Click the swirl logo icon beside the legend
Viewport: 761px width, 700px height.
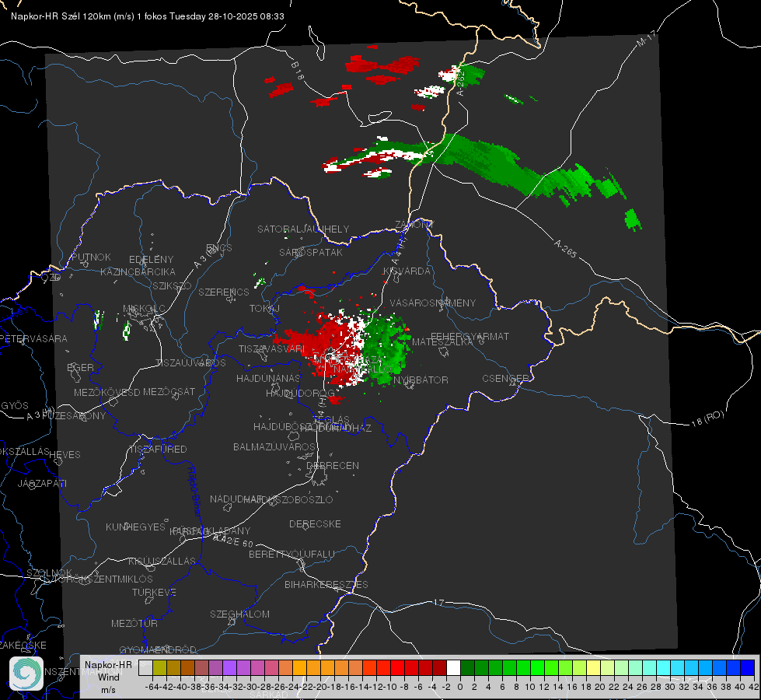[26, 674]
